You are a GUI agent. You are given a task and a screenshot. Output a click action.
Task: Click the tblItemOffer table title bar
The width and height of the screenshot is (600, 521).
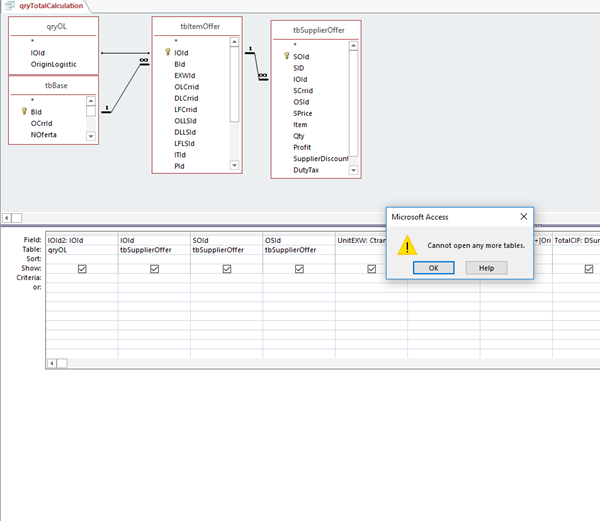coord(196,27)
